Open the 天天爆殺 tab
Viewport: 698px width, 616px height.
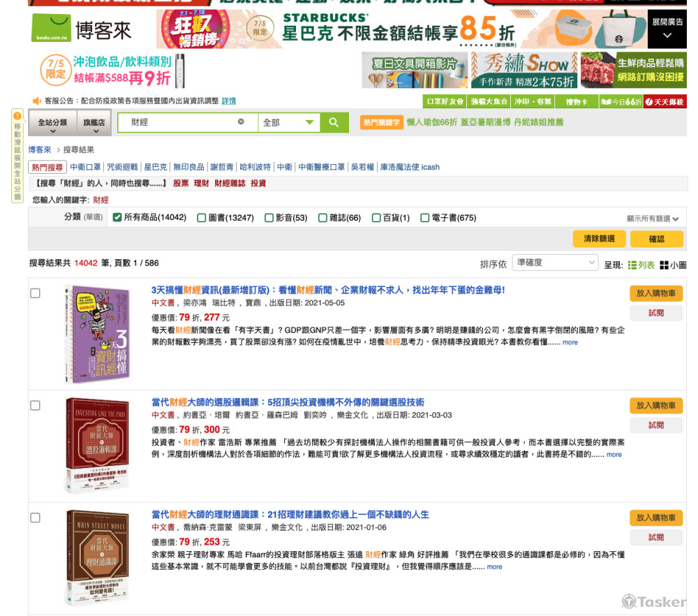pos(665,101)
